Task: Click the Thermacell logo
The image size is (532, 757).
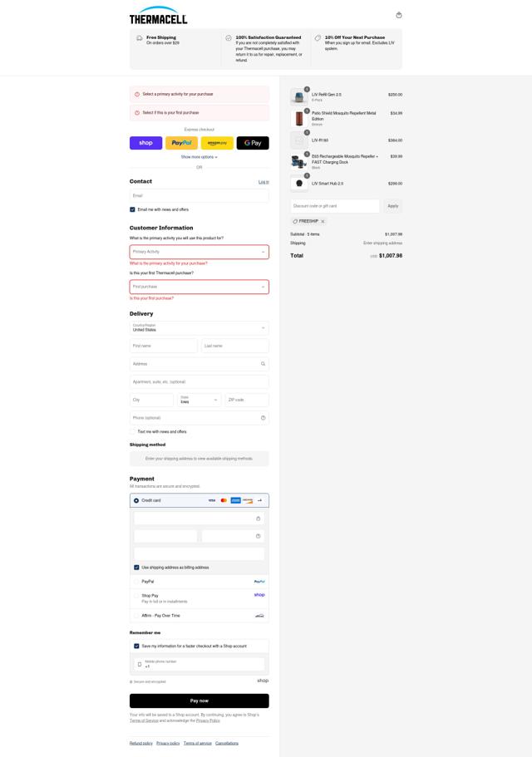Action: tap(158, 15)
